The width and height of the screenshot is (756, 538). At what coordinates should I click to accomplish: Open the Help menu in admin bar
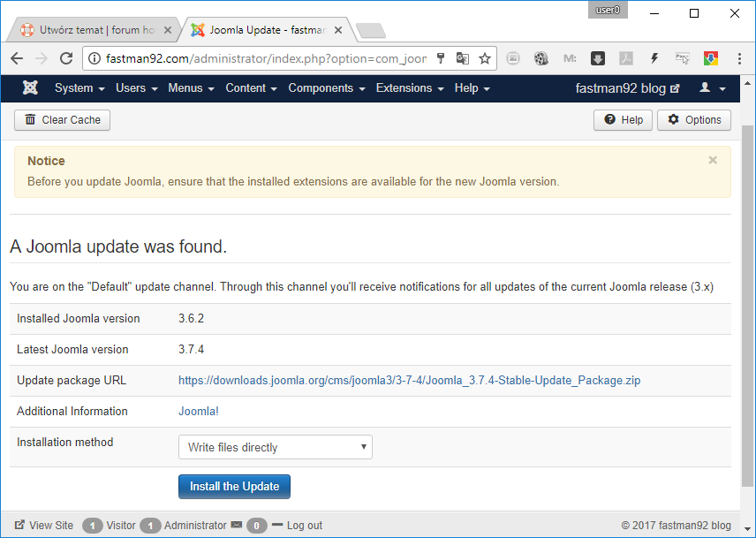pos(472,88)
